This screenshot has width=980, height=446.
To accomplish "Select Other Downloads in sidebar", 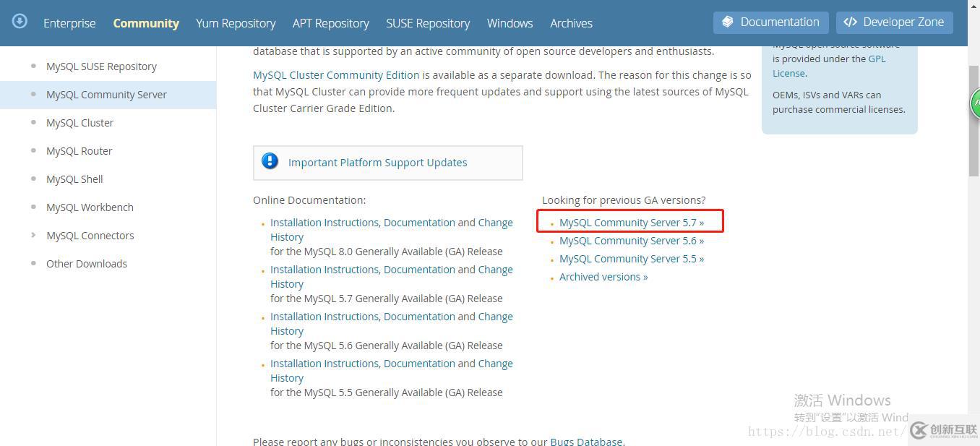I will pos(87,264).
